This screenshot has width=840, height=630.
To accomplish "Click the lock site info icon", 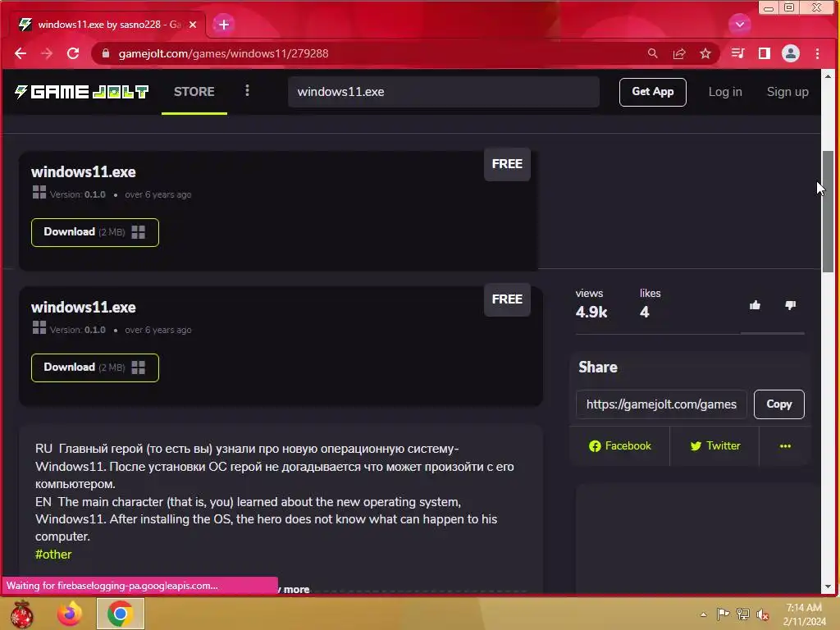I will [106, 53].
